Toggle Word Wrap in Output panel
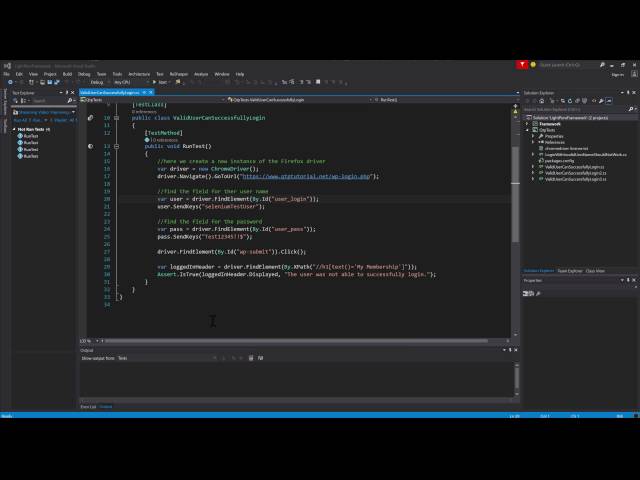Viewport: 640px width, 480px height. tap(260, 358)
